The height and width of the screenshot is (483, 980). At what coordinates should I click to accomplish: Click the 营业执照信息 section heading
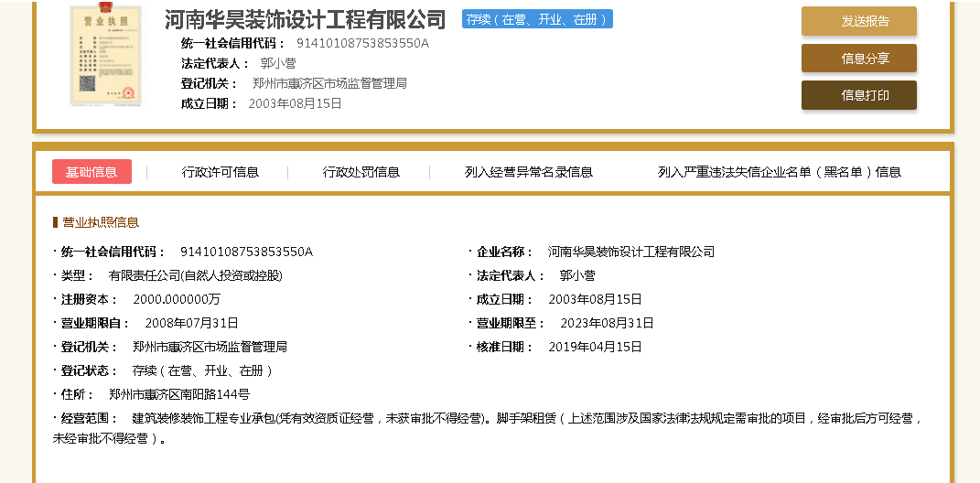(100, 222)
